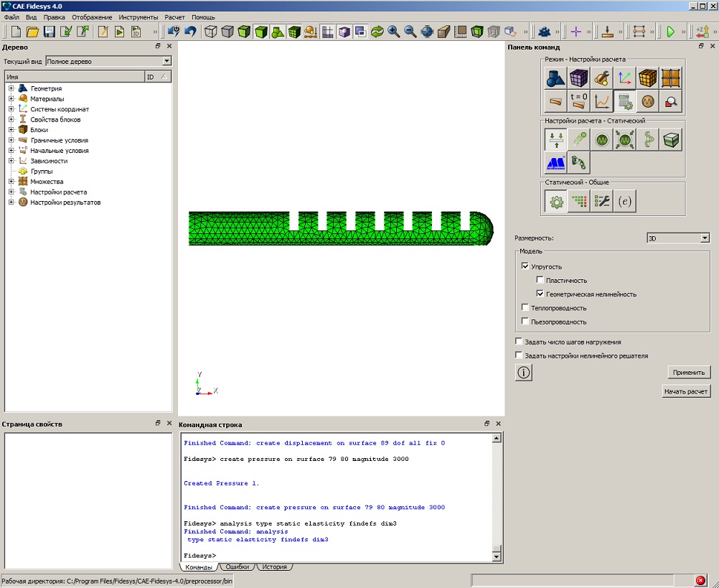Click the Fidesys> command input line
Screen dimensions: 719x588
tap(336, 556)
